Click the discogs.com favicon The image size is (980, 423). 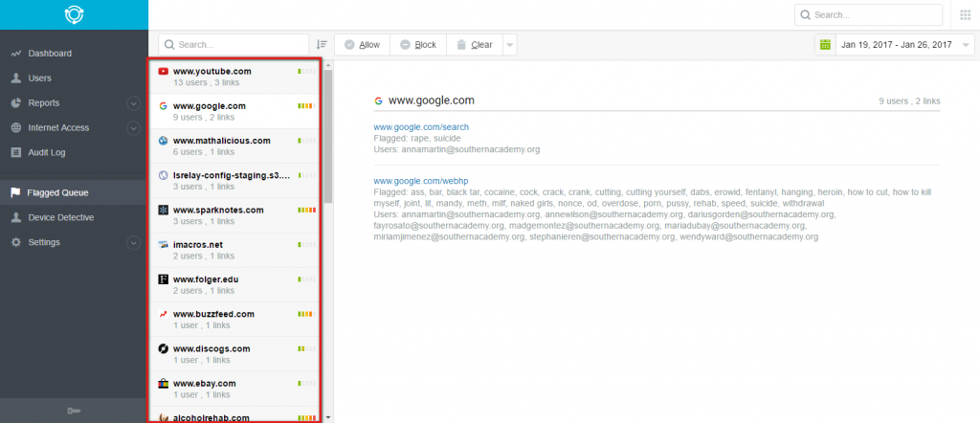click(163, 348)
